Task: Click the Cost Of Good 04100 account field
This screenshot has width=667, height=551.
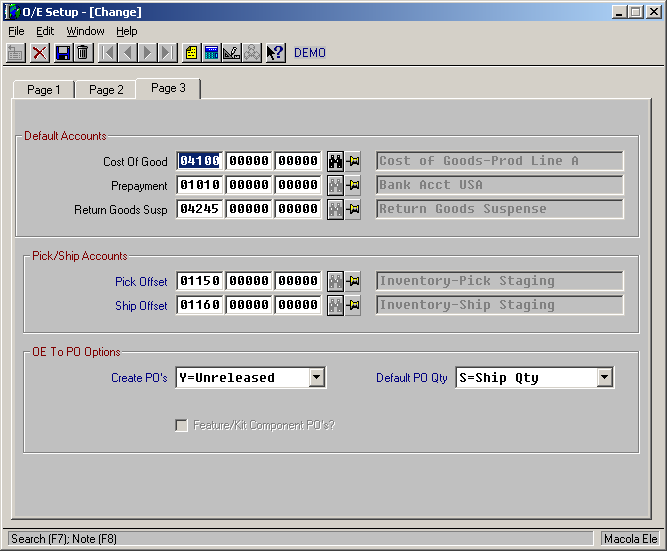Action: (x=199, y=161)
